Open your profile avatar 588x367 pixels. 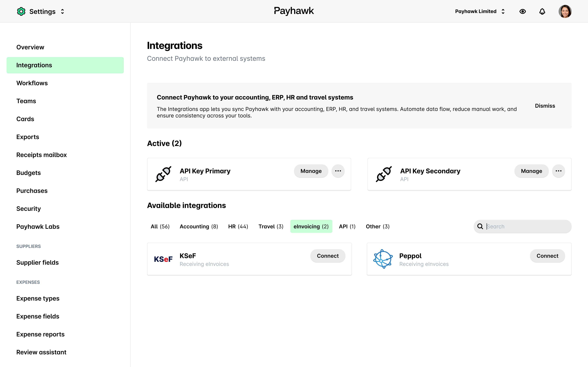[x=565, y=11]
